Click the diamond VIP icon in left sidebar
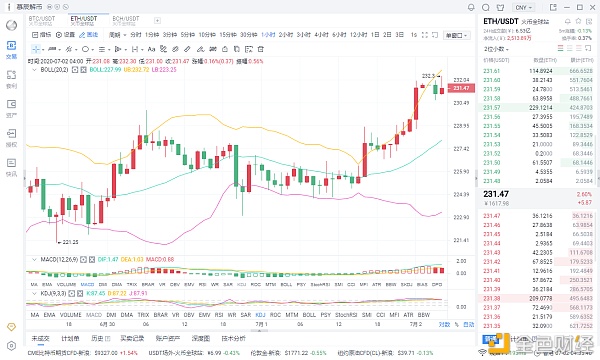600x360 pixels. 11,327
